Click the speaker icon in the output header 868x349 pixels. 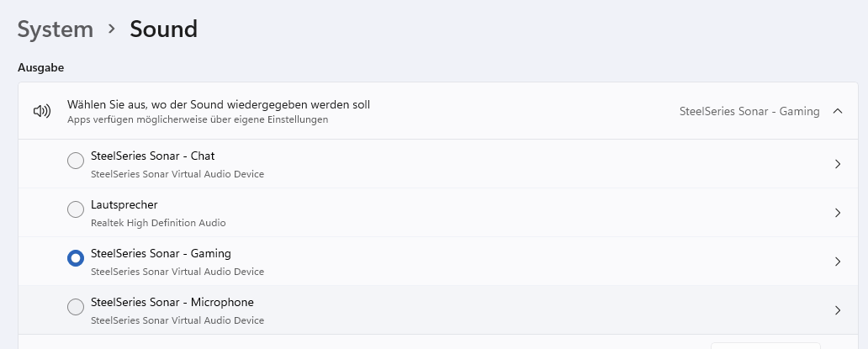click(x=42, y=111)
